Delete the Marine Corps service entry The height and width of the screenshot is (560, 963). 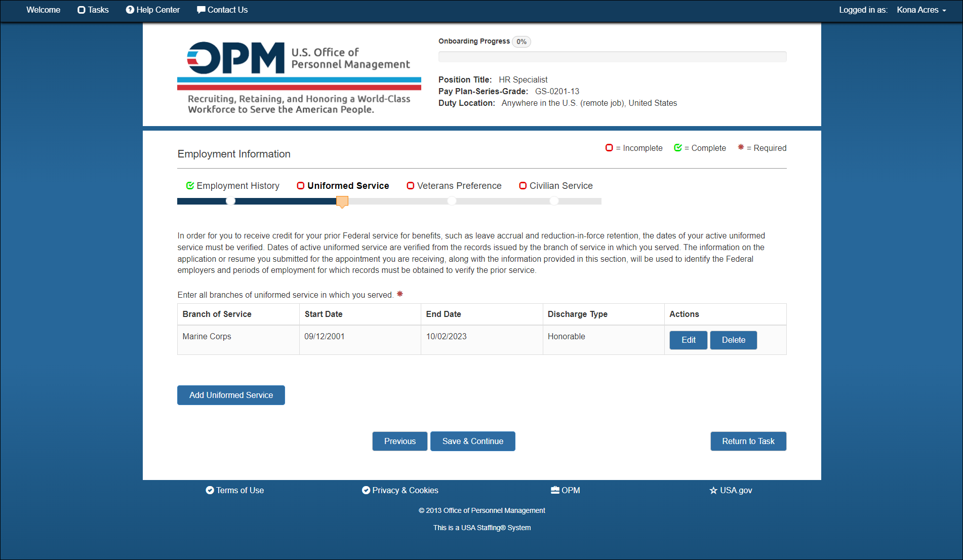[x=734, y=340]
